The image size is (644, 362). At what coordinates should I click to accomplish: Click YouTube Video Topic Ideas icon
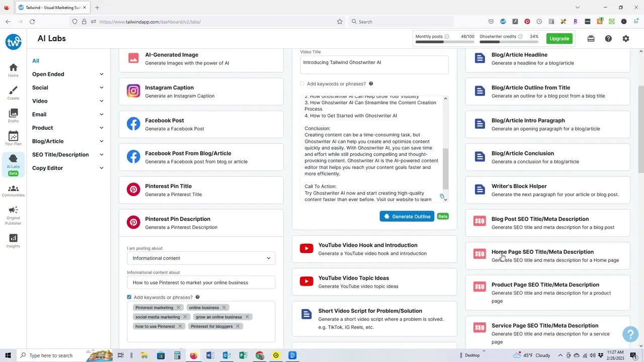[306, 282]
